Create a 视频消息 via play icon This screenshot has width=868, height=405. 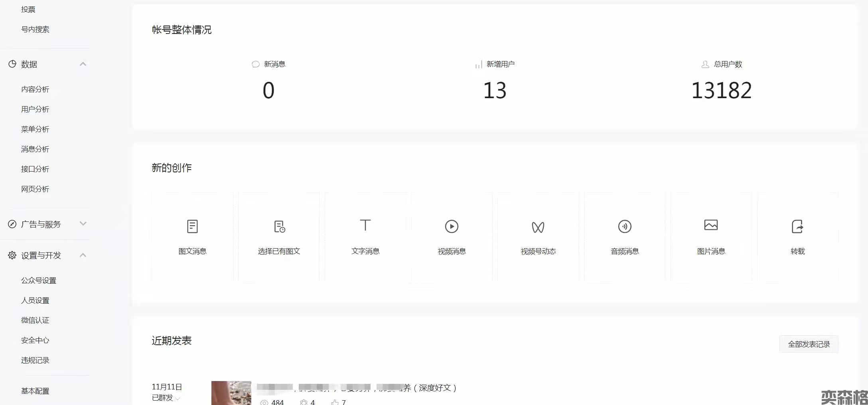[x=452, y=226]
